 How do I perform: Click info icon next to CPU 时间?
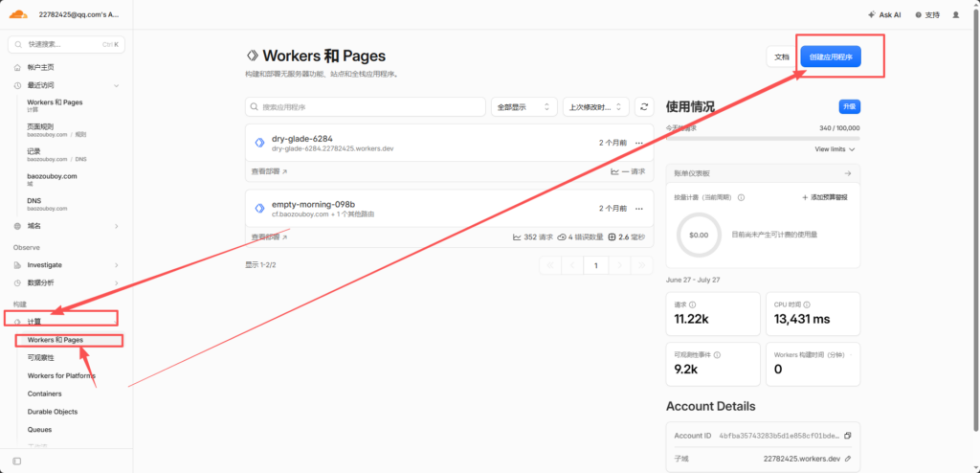pos(808,304)
